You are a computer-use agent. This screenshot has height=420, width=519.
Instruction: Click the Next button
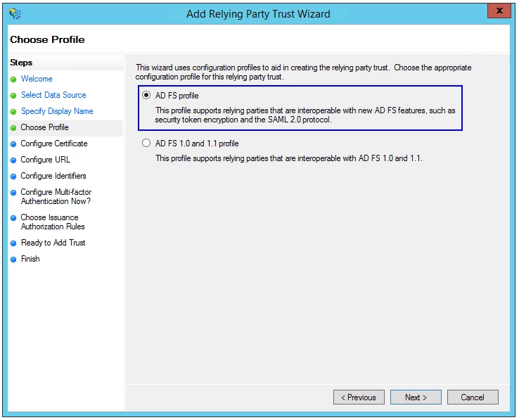[x=416, y=397]
